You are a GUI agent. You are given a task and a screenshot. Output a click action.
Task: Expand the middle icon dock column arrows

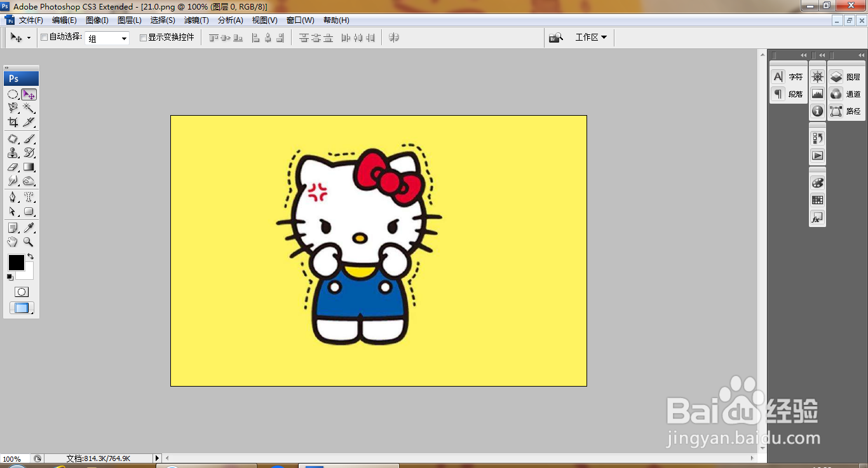(x=822, y=55)
